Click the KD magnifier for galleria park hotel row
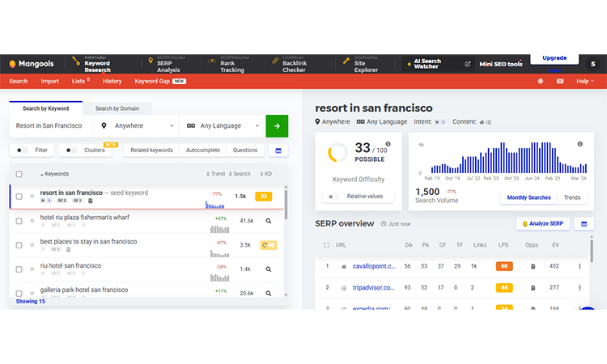 (x=268, y=293)
